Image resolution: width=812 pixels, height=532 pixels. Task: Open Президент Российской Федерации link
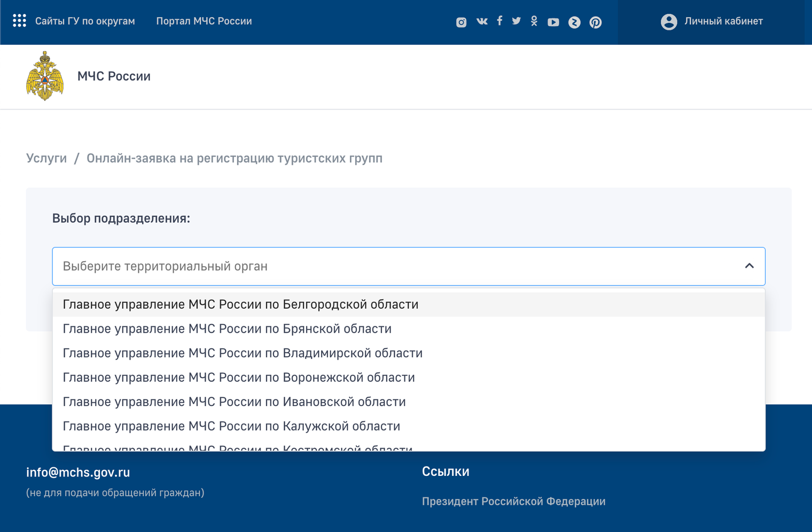[513, 502]
